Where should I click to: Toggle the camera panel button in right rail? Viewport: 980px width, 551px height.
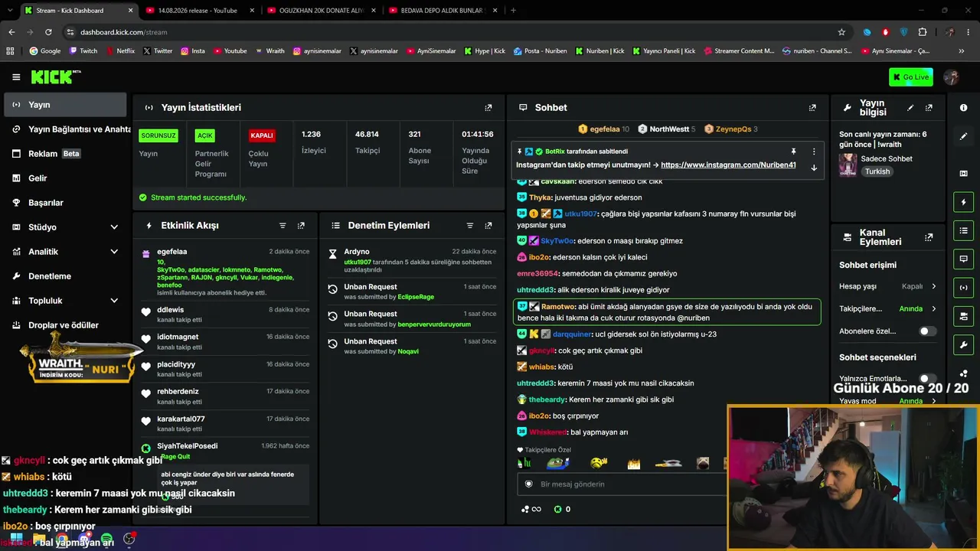tap(963, 316)
